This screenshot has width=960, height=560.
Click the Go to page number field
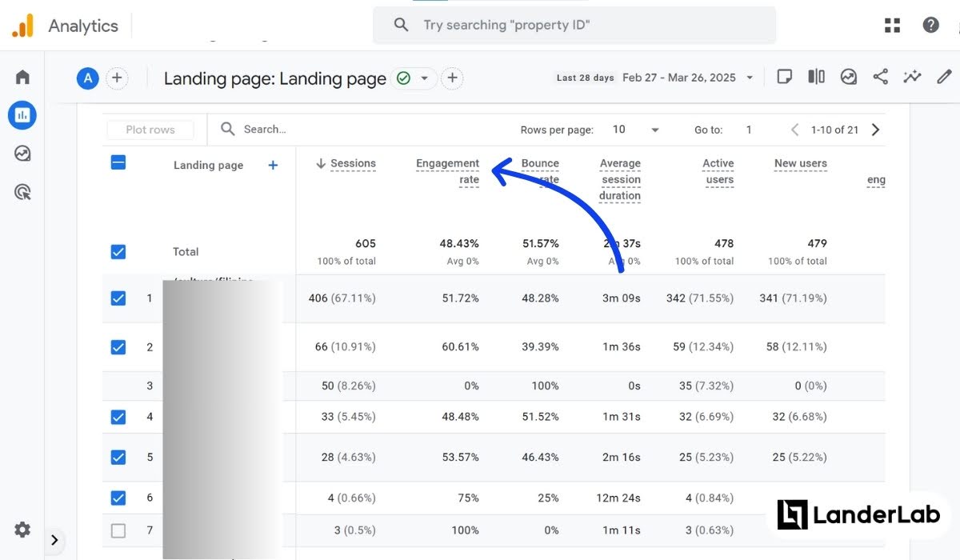point(749,130)
